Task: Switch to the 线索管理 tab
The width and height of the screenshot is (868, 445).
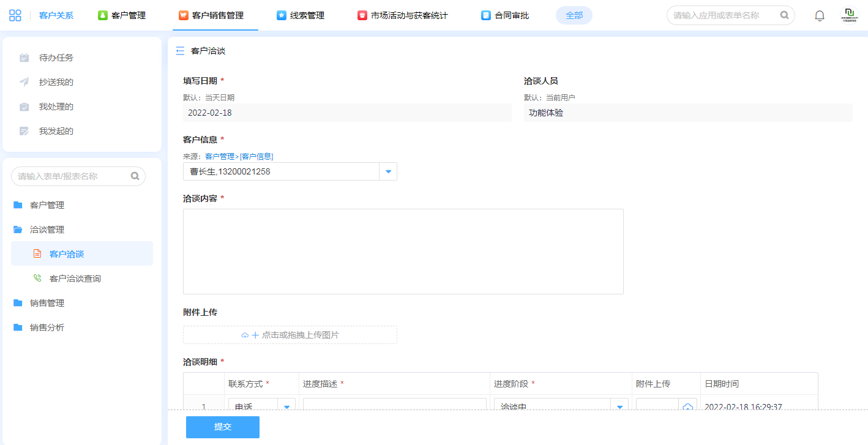Action: pyautogui.click(x=301, y=15)
